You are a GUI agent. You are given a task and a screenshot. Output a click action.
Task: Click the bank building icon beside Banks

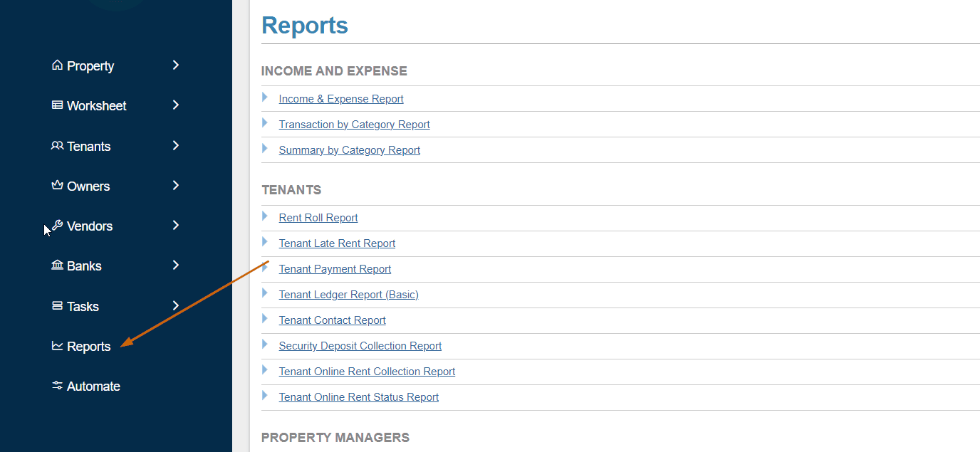click(57, 266)
